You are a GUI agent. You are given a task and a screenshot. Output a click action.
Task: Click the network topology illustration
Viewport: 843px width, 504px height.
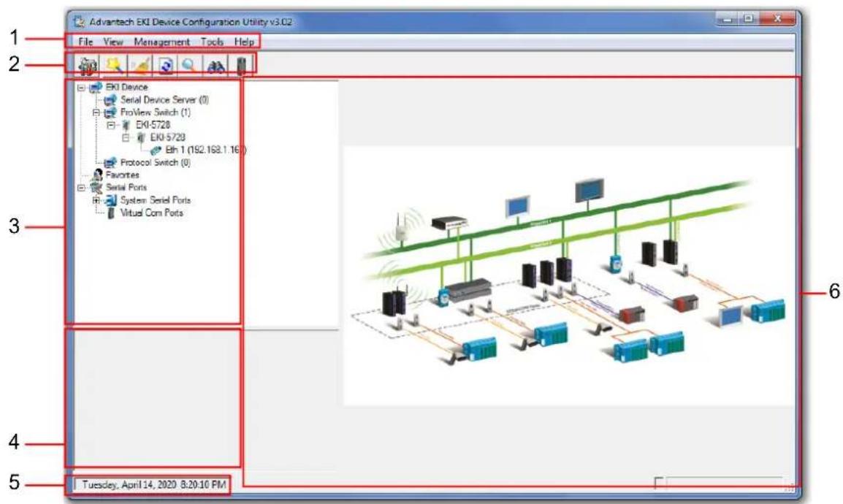pyautogui.click(x=569, y=275)
